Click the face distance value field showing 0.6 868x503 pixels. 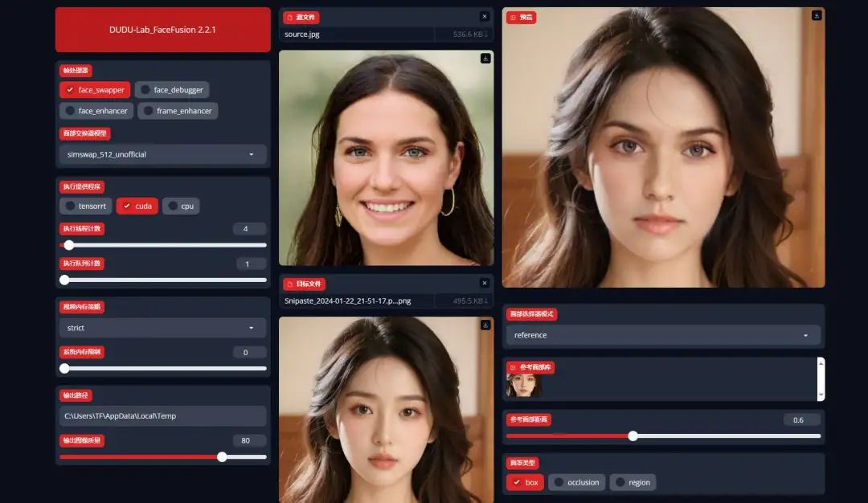pos(801,420)
